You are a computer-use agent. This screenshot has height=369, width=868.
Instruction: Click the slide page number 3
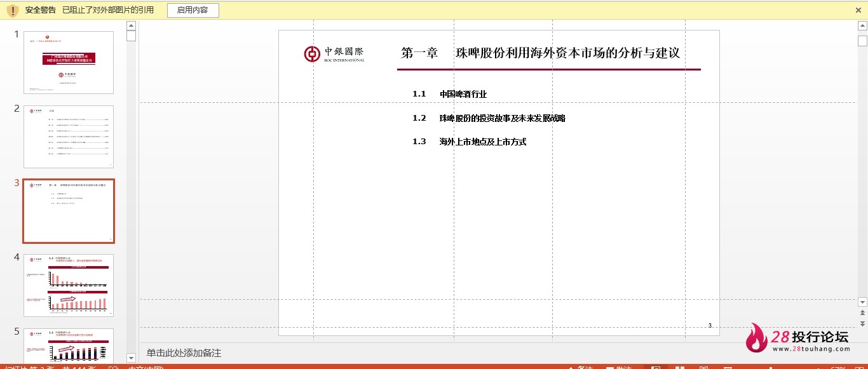click(x=710, y=326)
